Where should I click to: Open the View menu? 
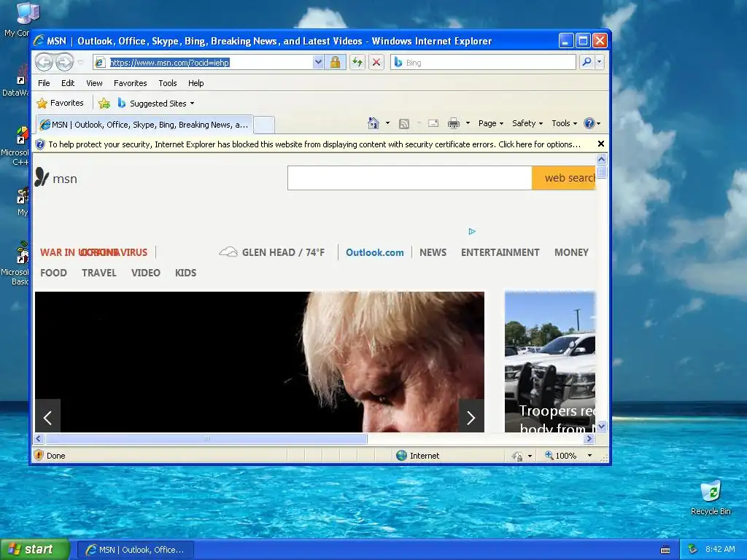(94, 83)
